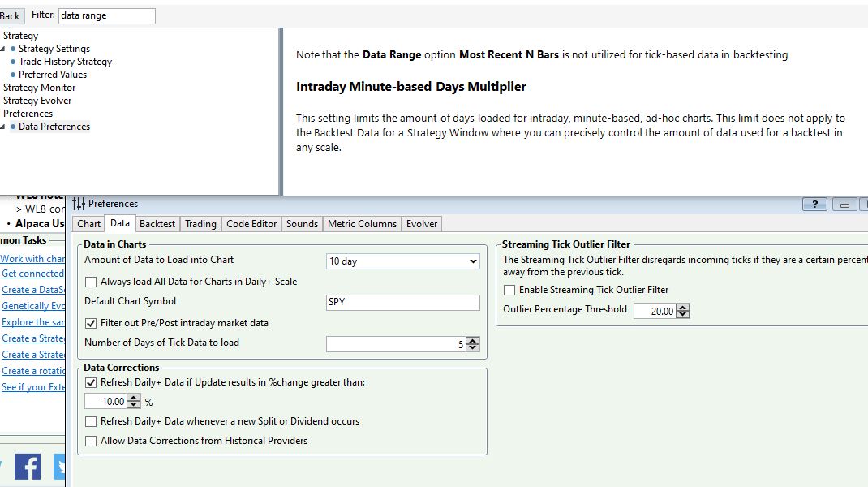Image resolution: width=868 pixels, height=487 pixels.
Task: Open the Genetically Evolve link
Action: [x=33, y=306]
